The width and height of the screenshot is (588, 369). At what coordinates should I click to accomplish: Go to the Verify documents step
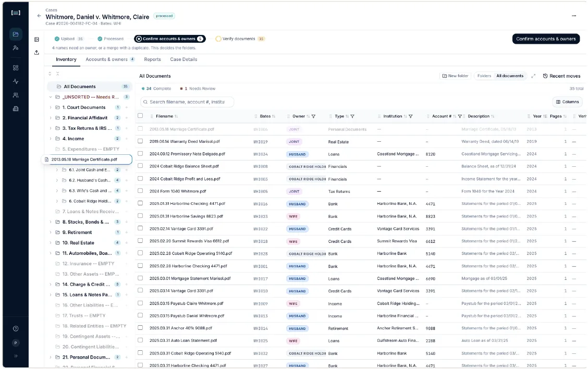coord(240,39)
